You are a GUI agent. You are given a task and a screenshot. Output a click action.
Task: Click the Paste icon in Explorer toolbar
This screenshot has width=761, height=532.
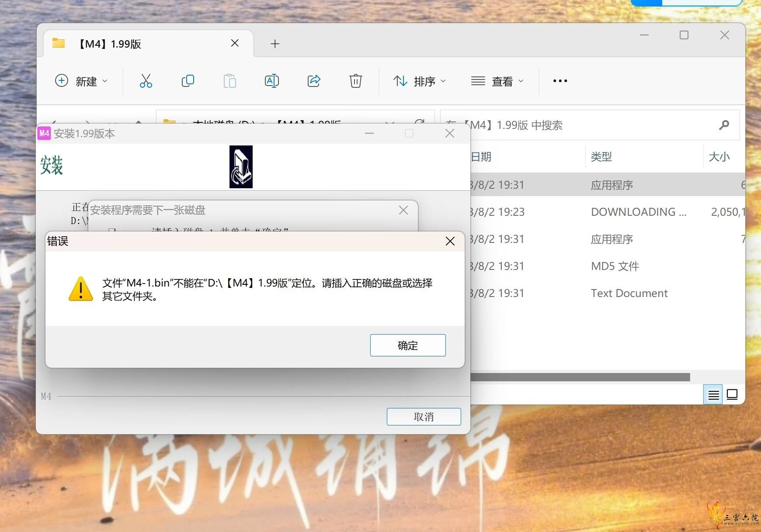(x=230, y=81)
